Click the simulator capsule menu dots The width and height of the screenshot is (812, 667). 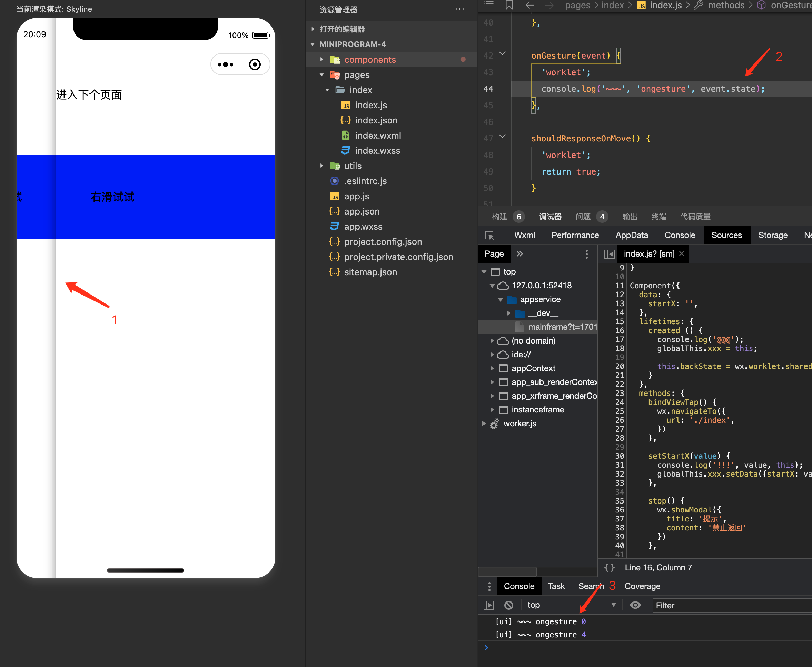click(226, 64)
